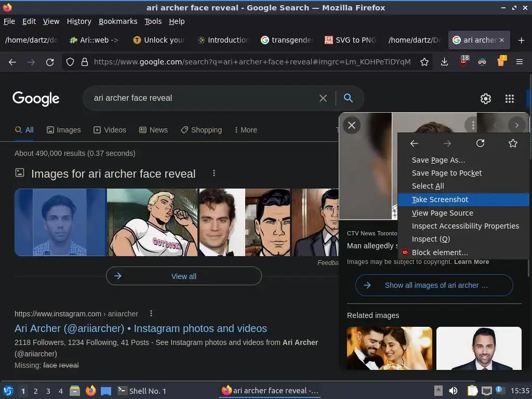This screenshot has height=399, width=532.
Task: Close the 'ari archer' browser tab
Action: [x=502, y=40]
